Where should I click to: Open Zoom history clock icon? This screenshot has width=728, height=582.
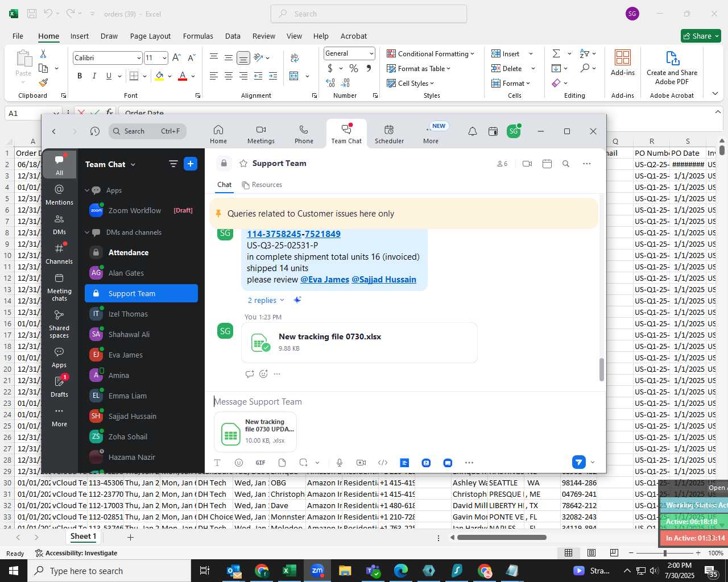point(95,131)
